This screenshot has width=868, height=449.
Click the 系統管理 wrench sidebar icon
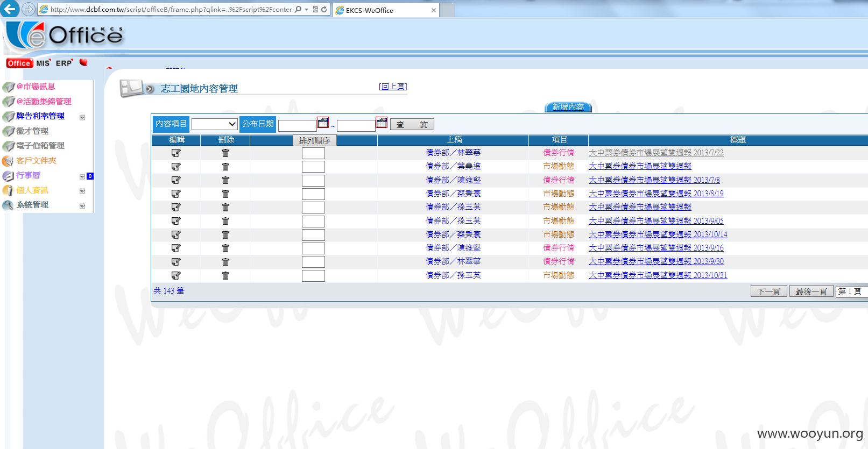[x=8, y=205]
